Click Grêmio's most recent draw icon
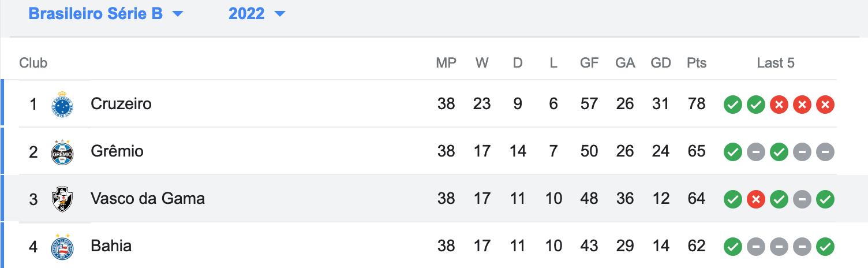Screen dimensions: 868x268 (x=825, y=152)
